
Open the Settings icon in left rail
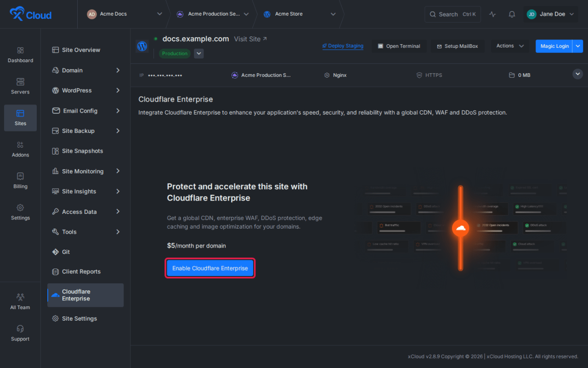pyautogui.click(x=20, y=208)
